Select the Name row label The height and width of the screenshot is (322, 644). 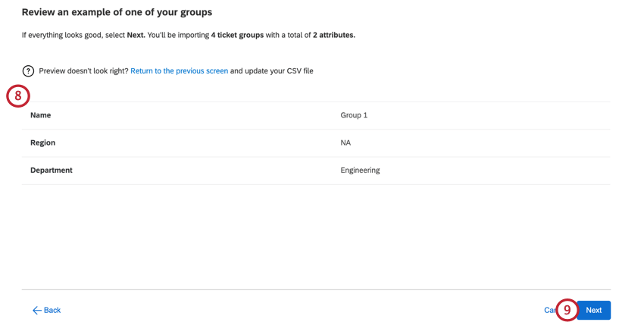(41, 115)
